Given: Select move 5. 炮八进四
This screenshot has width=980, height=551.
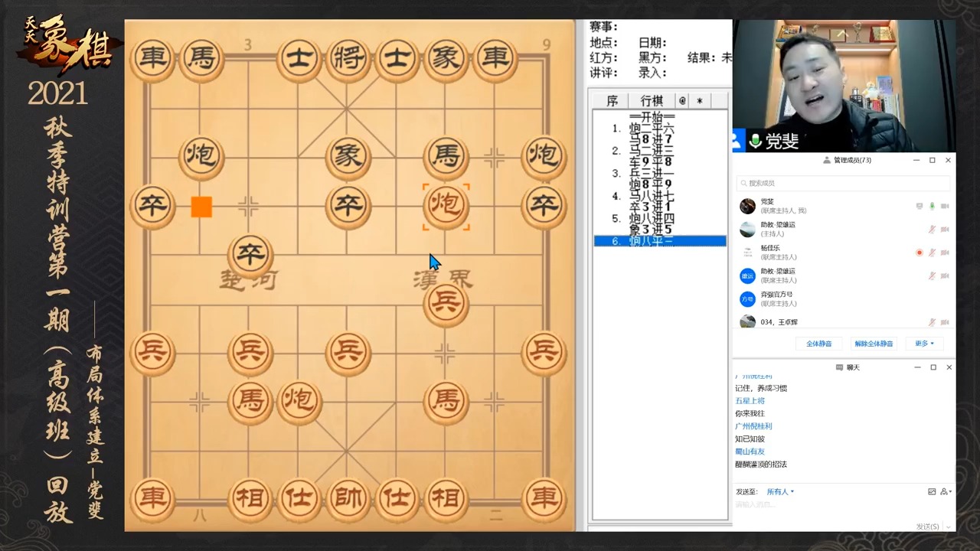Looking at the screenshot, I should [652, 218].
